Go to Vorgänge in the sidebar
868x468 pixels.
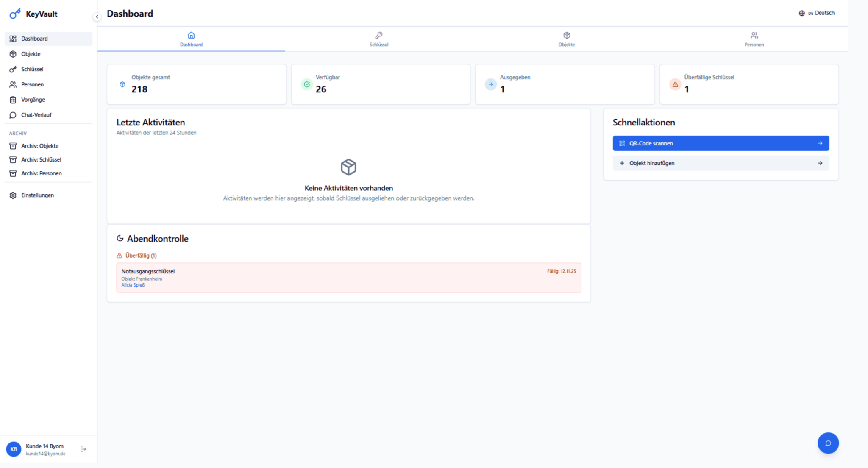(33, 100)
